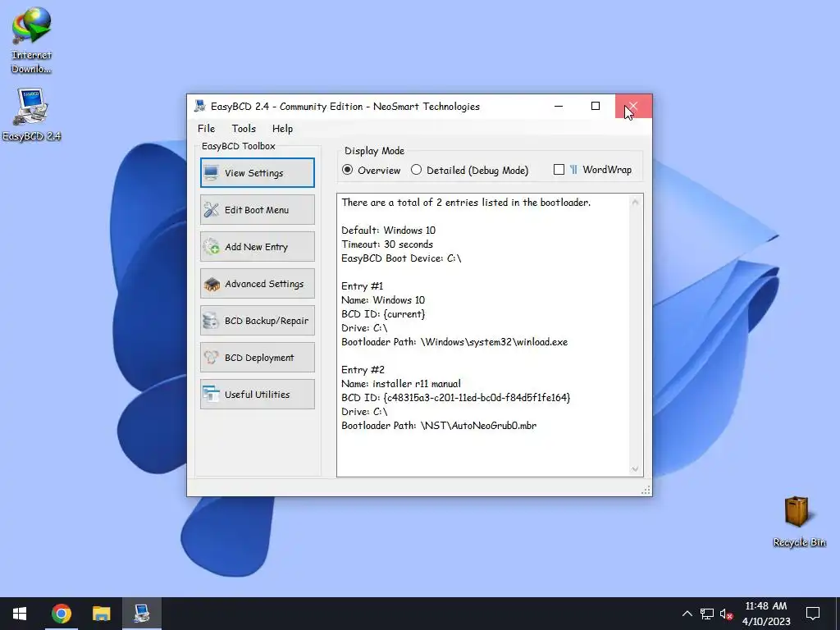This screenshot has width=840, height=630.
Task: Open the taskbar clock and date
Action: point(766,614)
